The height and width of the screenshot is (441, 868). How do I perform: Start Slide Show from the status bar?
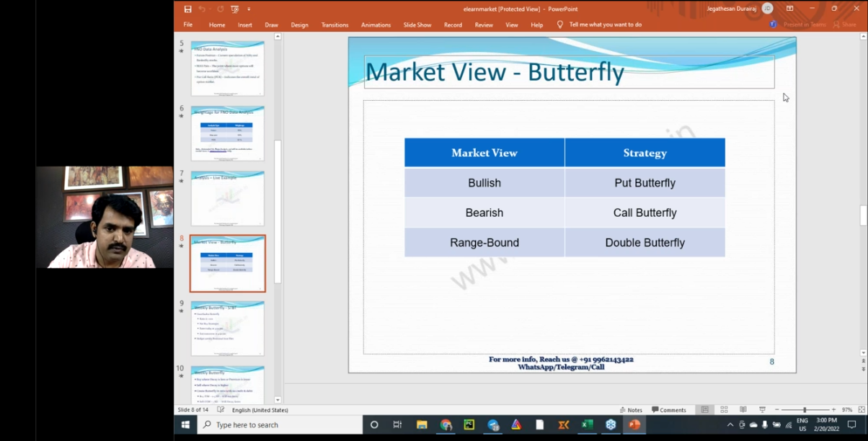pyautogui.click(x=763, y=409)
